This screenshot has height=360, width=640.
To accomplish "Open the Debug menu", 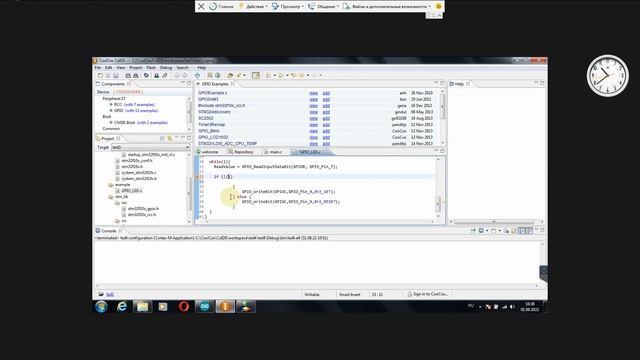I will coord(166,68).
